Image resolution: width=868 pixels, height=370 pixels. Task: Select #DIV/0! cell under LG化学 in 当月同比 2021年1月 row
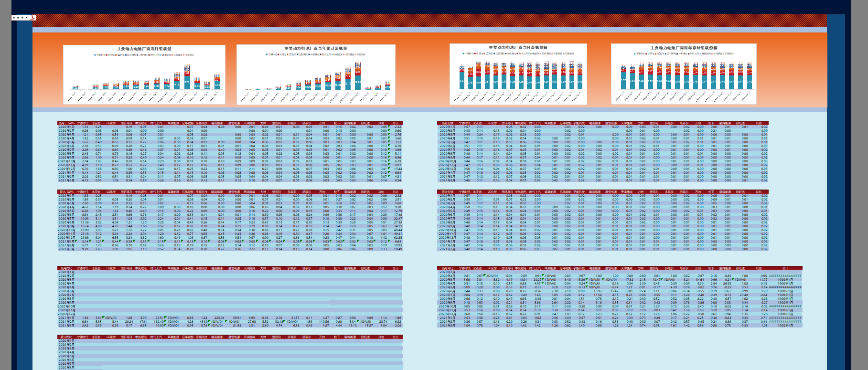tap(111, 318)
